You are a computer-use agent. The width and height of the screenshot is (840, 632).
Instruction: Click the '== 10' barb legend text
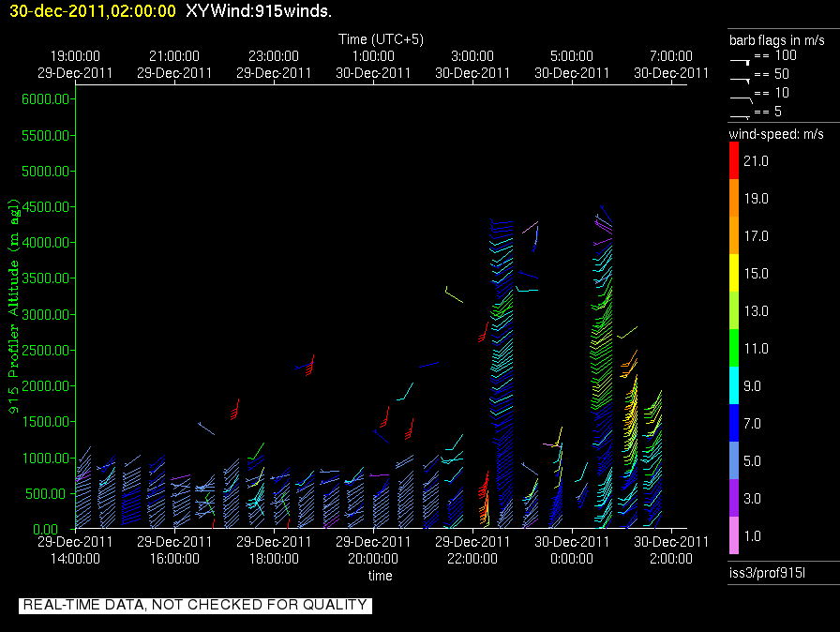coord(772,93)
